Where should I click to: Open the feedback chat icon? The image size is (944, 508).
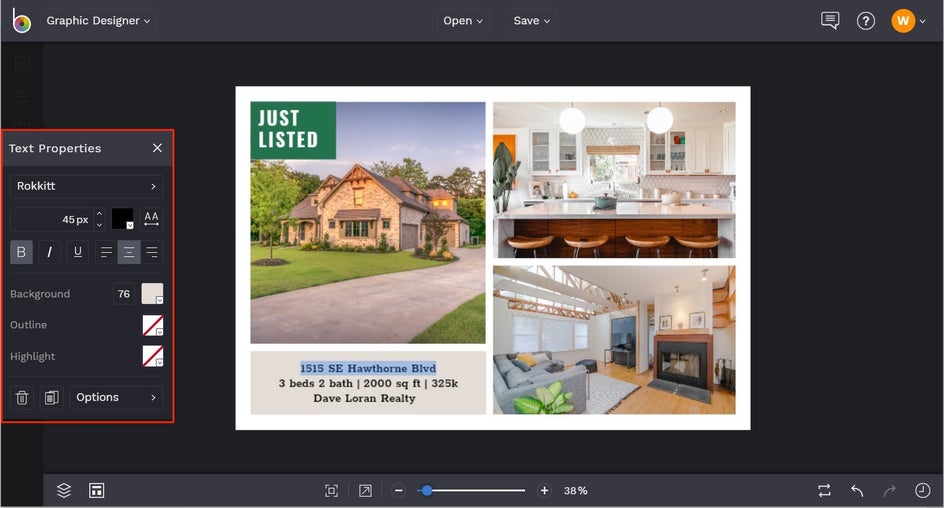point(830,20)
